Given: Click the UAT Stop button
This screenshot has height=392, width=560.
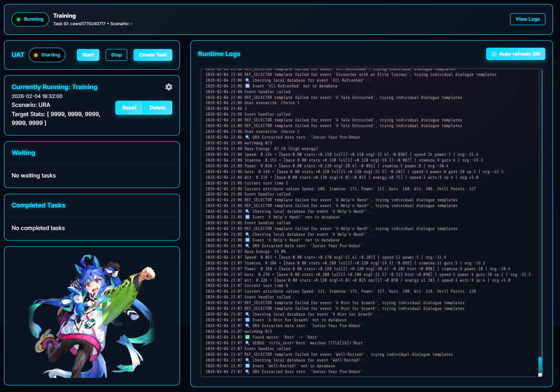Looking at the screenshot, I should click(x=116, y=55).
